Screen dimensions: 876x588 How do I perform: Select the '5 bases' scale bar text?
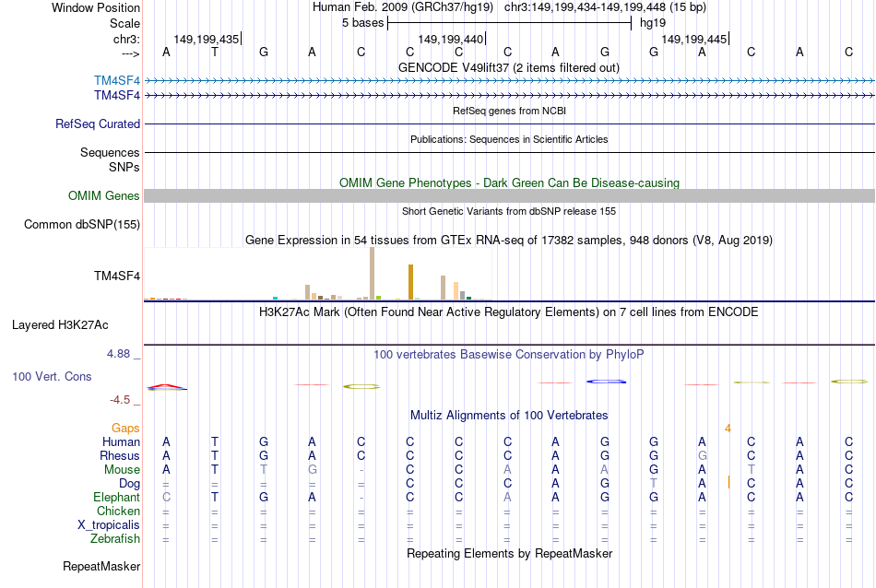point(363,23)
